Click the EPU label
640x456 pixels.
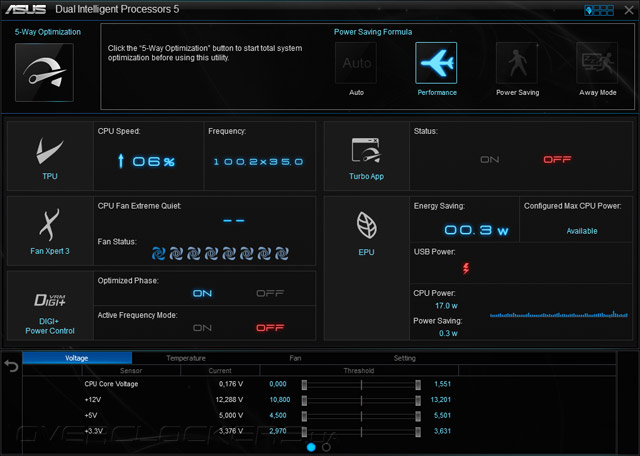(x=366, y=252)
